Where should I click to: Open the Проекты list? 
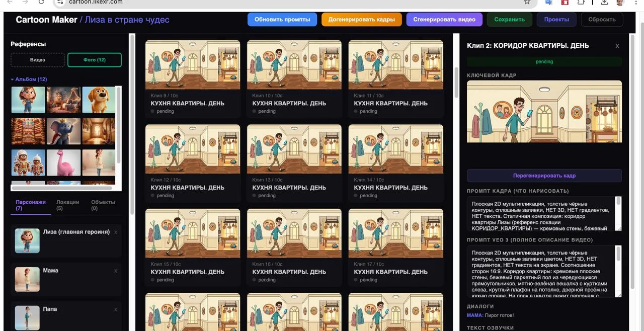(556, 20)
